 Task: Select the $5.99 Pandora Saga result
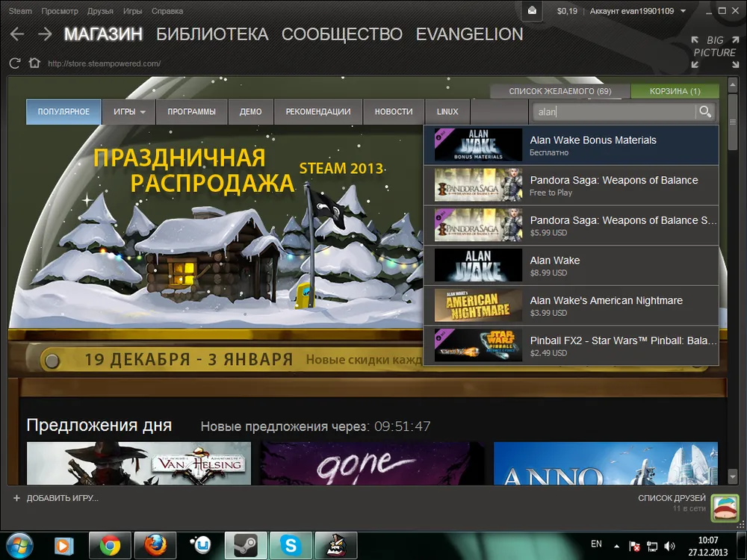pos(571,225)
